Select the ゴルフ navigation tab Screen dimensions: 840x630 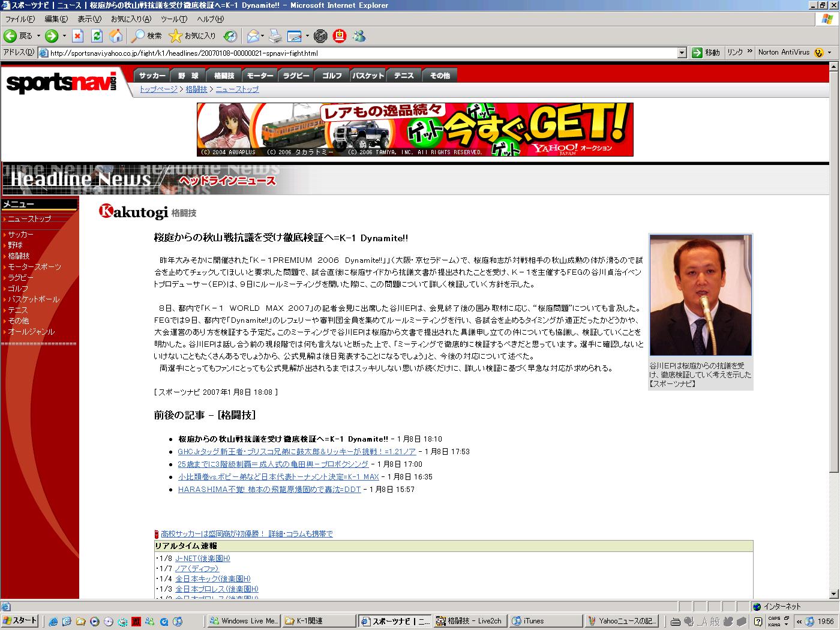click(332, 76)
